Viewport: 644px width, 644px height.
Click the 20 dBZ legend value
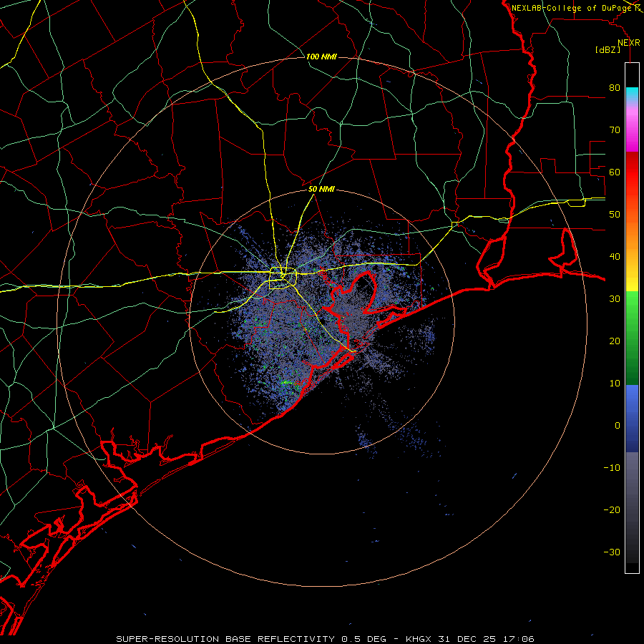pos(615,341)
